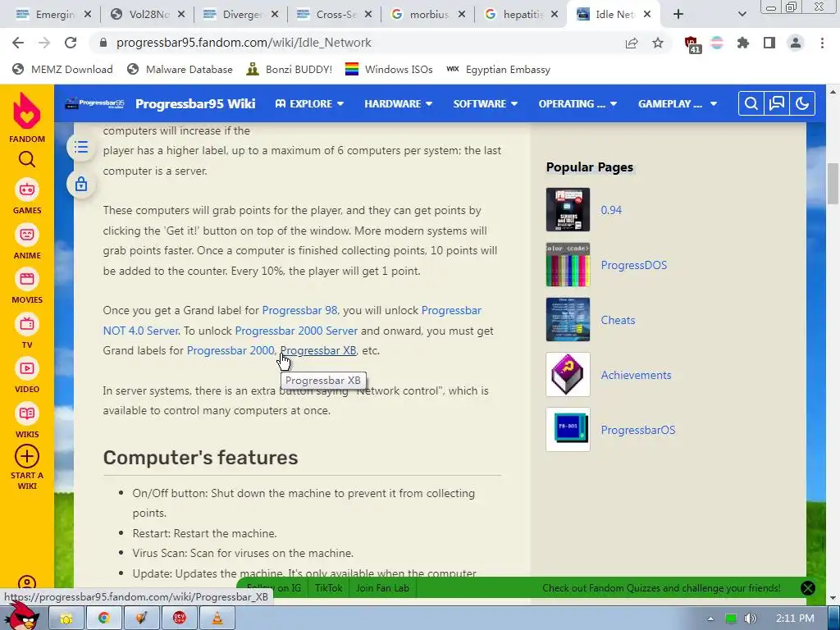This screenshot has width=840, height=630.
Task: Open the Video section icon
Action: (x=27, y=368)
